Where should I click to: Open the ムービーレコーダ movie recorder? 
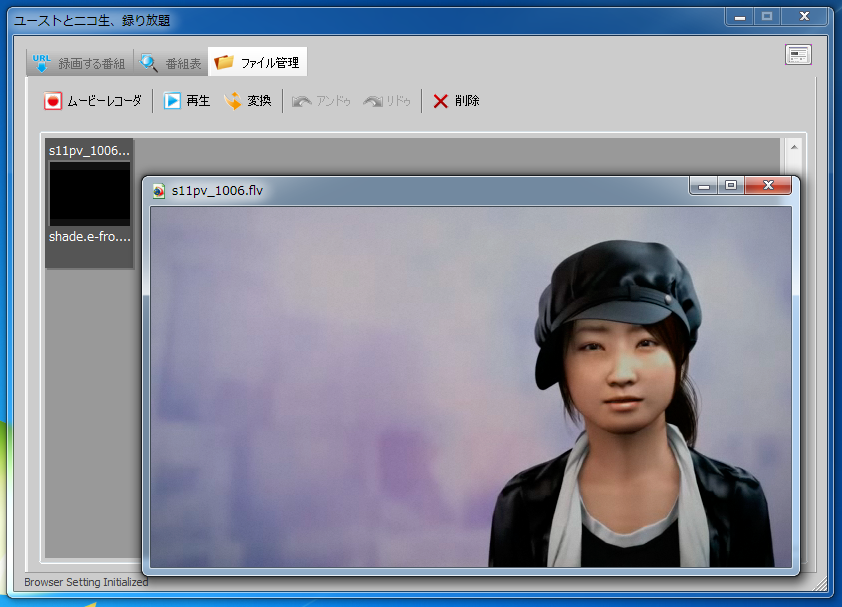[x=93, y=101]
